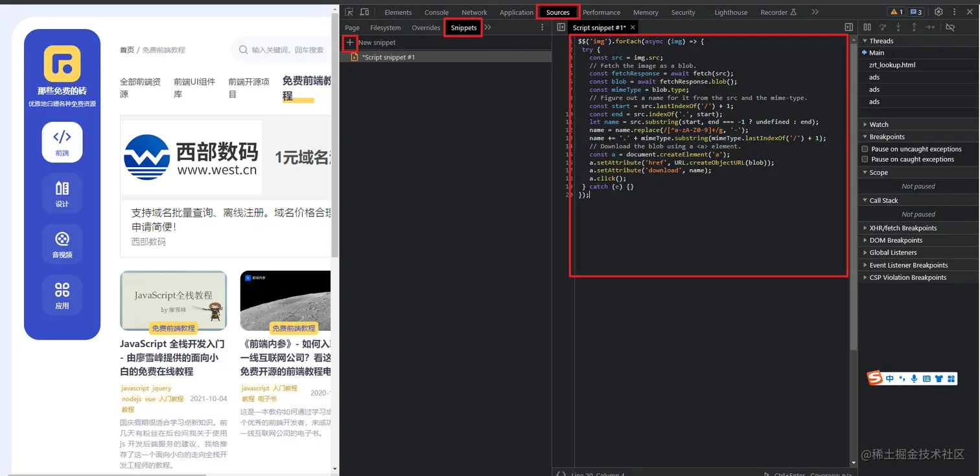Click the search magnifier icon on the webpage

243,50
